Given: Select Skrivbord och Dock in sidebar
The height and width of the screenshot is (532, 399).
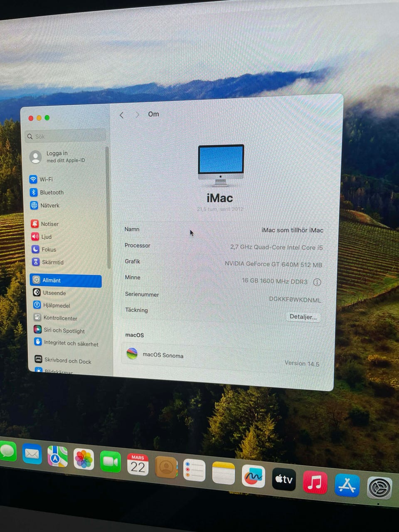Looking at the screenshot, I should 63,360.
